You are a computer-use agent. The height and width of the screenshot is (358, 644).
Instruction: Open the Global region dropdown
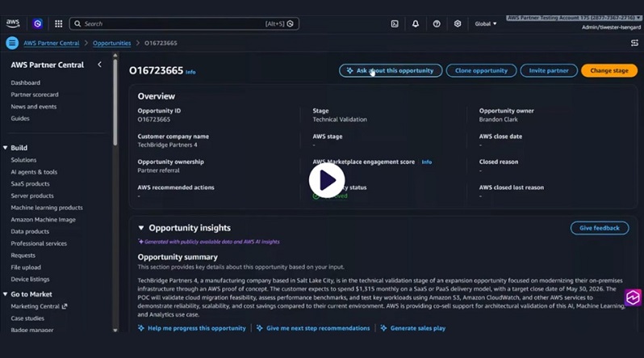(485, 24)
